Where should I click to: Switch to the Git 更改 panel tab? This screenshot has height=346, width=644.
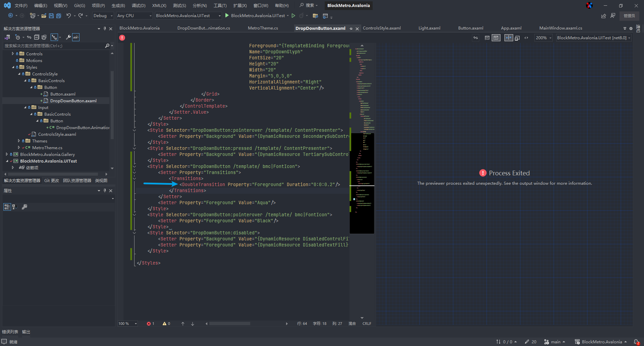(x=52, y=180)
